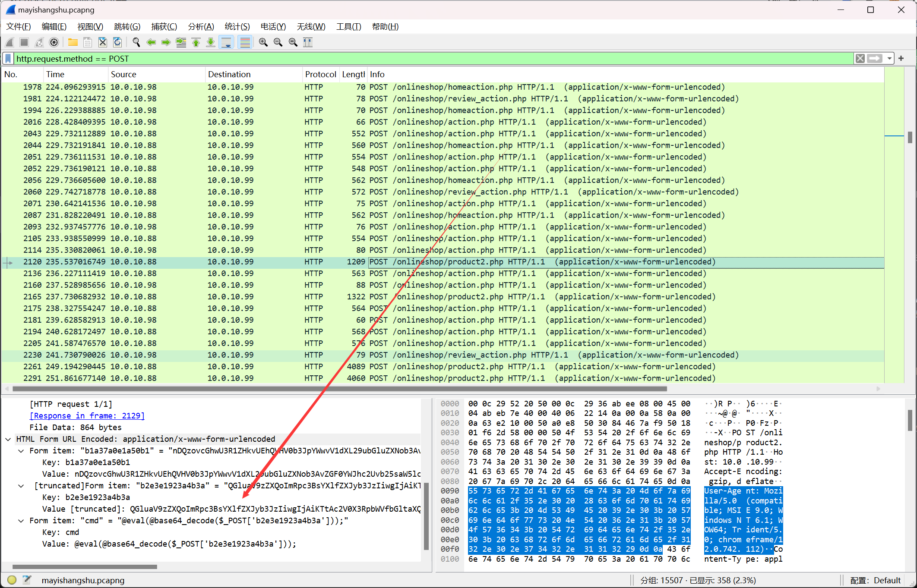This screenshot has width=917, height=588.
Task: Collapse HTML Form URL Encoded tree
Action: pyautogui.click(x=8, y=439)
